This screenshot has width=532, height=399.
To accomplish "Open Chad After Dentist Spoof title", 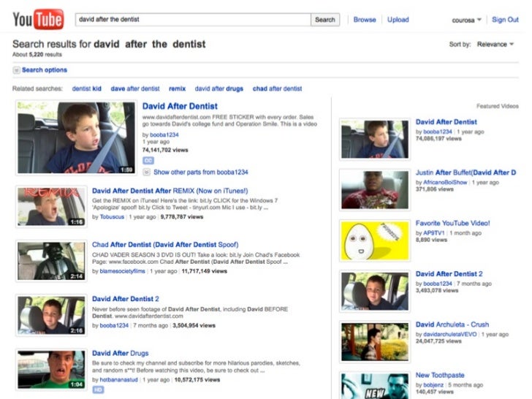I will (165, 245).
